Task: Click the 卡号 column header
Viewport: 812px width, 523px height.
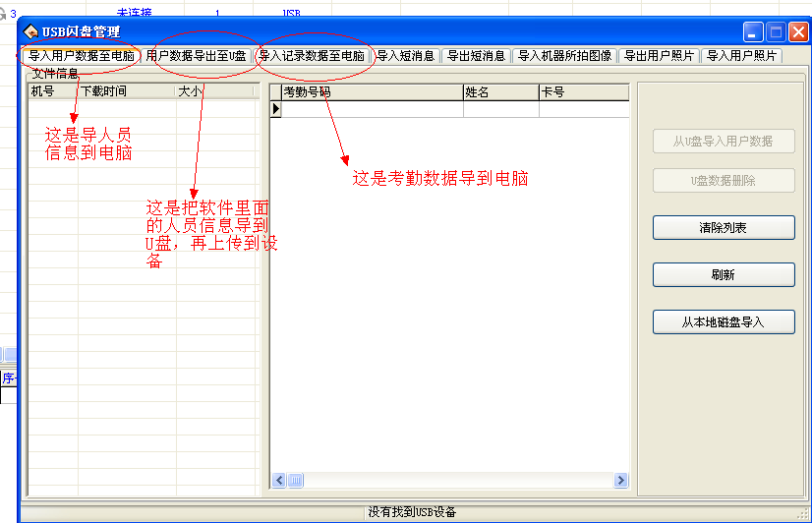Action: point(582,92)
